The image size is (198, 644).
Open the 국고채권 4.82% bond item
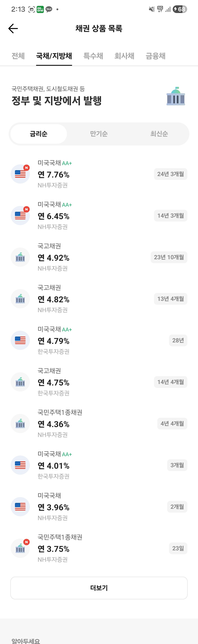[x=99, y=299]
